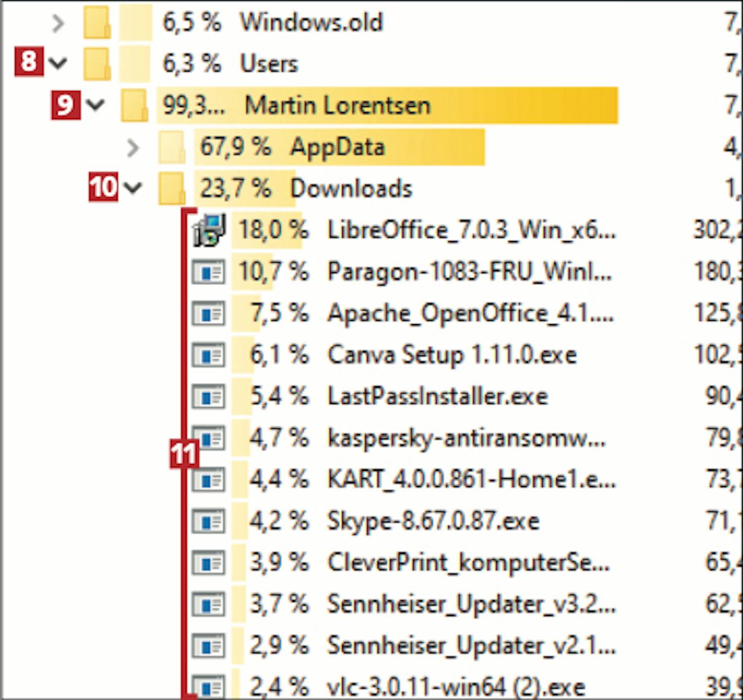
Task: Expand the AppData folder
Action: (133, 148)
